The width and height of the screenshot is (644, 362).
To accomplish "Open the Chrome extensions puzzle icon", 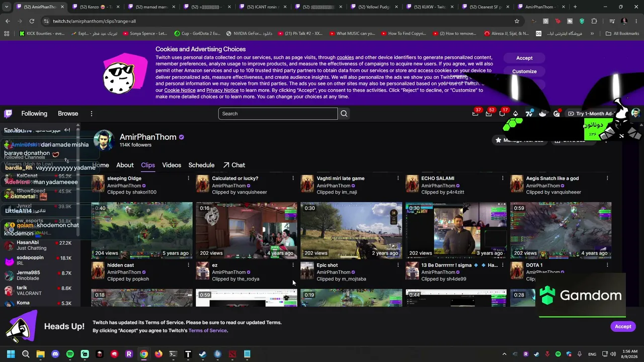I will click(x=594, y=21).
